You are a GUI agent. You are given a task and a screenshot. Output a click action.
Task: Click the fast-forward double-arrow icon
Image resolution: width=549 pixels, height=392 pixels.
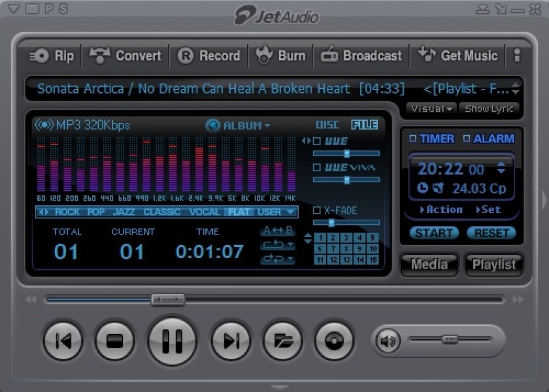click(x=518, y=299)
